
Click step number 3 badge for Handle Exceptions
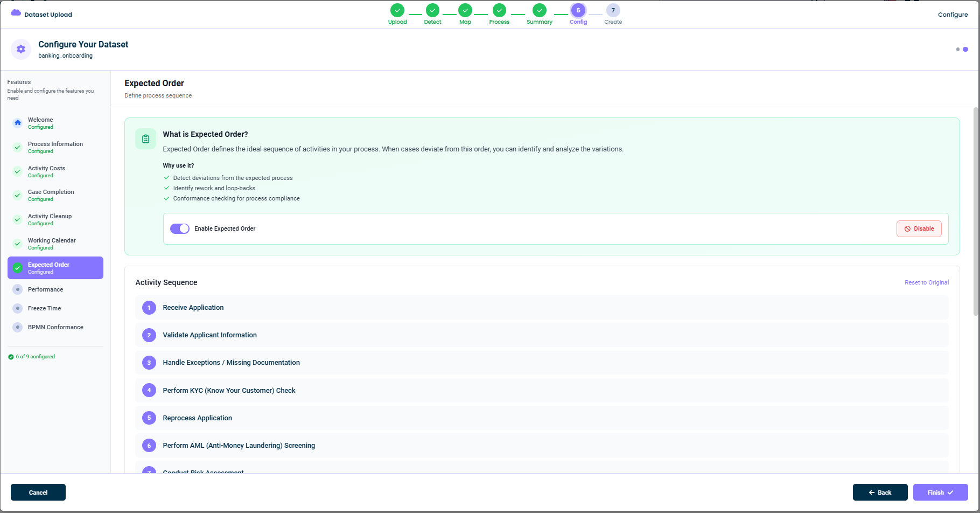(149, 363)
